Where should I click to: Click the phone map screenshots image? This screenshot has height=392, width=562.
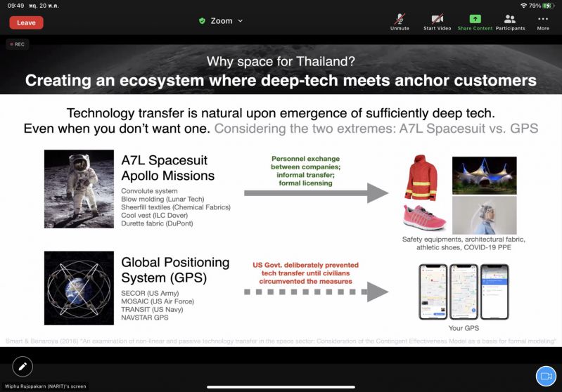[464, 292]
